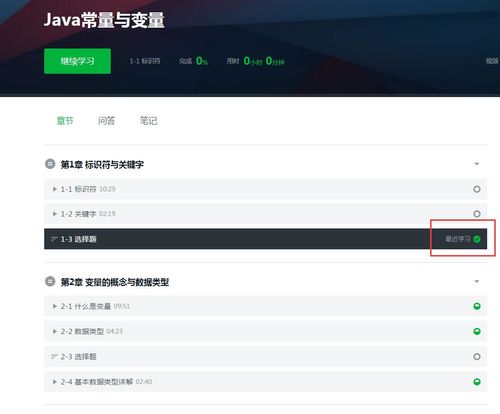The image size is (500, 414).
Task: Click duration 04:23 of lesson 2-2
Action: [x=115, y=331]
